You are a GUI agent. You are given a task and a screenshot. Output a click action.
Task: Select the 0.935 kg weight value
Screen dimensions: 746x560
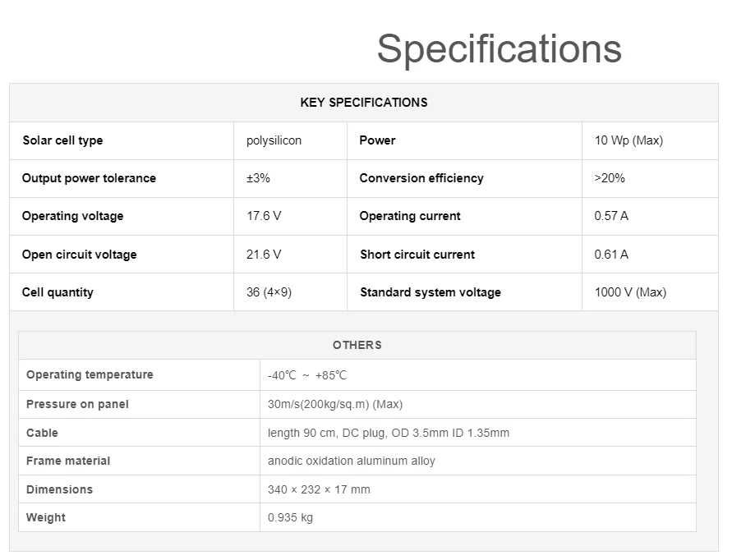(x=290, y=517)
